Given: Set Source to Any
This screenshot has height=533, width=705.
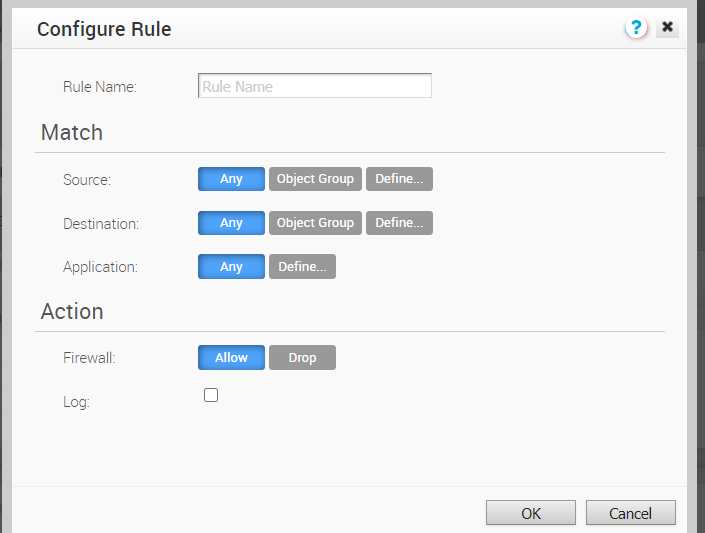Looking at the screenshot, I should [231, 179].
